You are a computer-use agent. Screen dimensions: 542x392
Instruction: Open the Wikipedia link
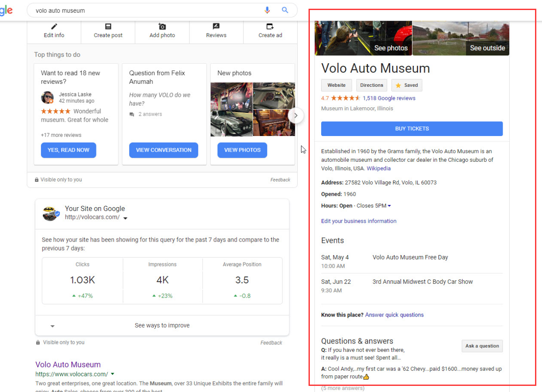coord(378,168)
